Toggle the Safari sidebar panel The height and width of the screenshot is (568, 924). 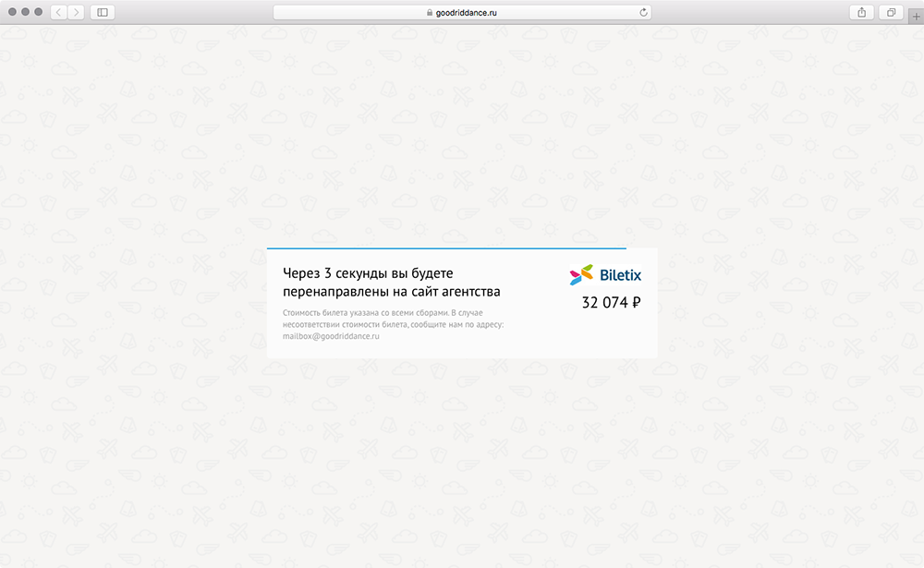click(x=102, y=12)
